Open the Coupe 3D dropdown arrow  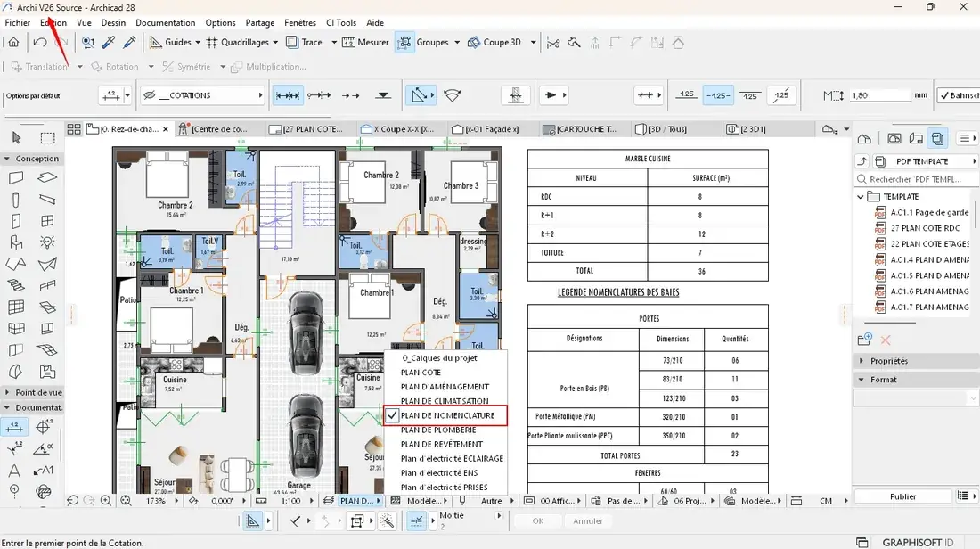(x=533, y=43)
